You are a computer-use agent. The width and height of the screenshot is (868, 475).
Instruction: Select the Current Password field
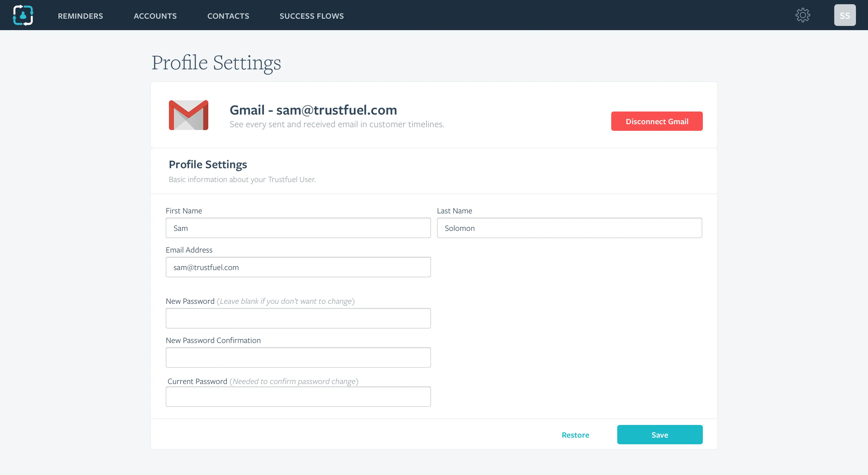coord(298,397)
